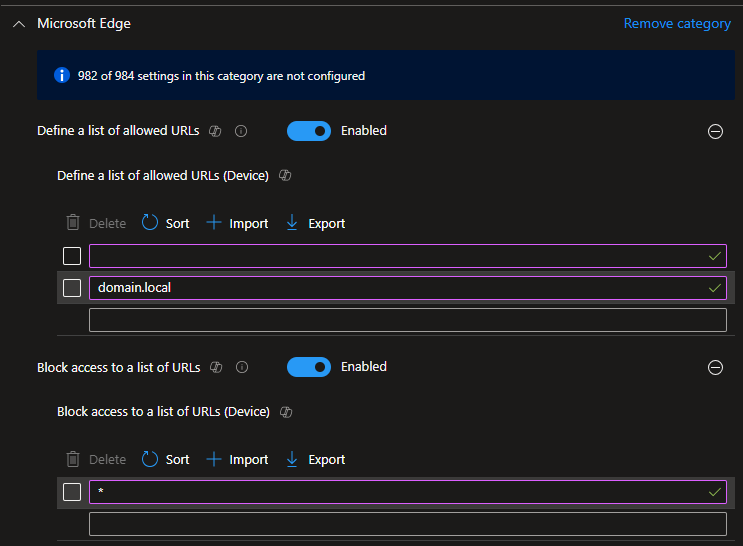The width and height of the screenshot is (743, 546).
Task: Click the empty allowed URL input with checkmark
Action: [408, 256]
